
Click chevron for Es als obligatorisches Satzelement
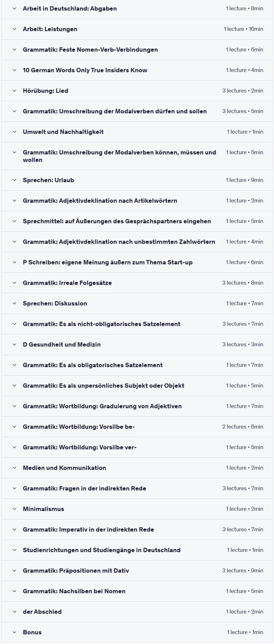tap(14, 365)
